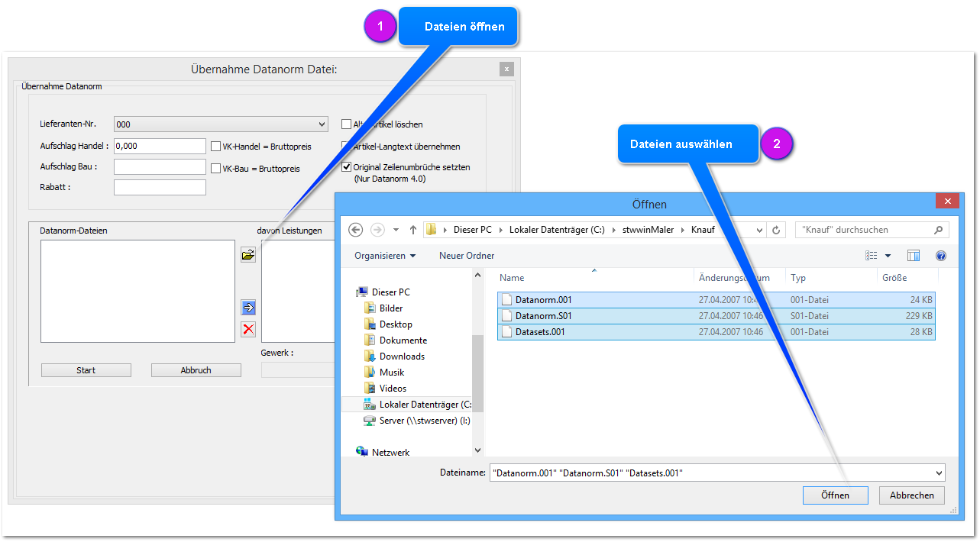Click the red X delete icon
Viewport: 980px width, 542px height.
(x=248, y=329)
